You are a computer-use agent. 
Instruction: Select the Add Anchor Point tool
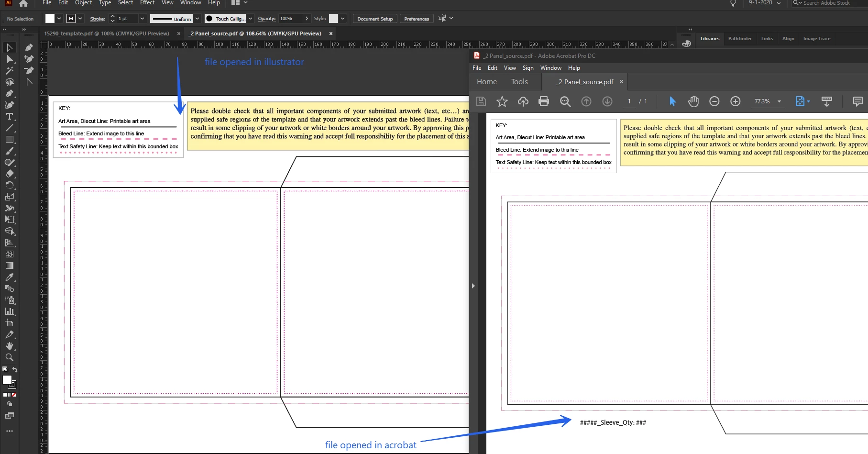coord(29,59)
